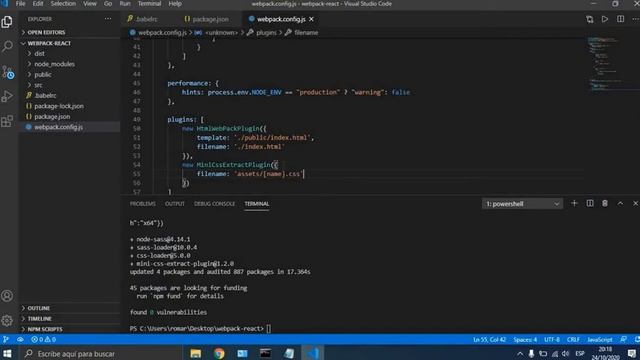Click UTF-8 encoding in status bar

[552, 340]
